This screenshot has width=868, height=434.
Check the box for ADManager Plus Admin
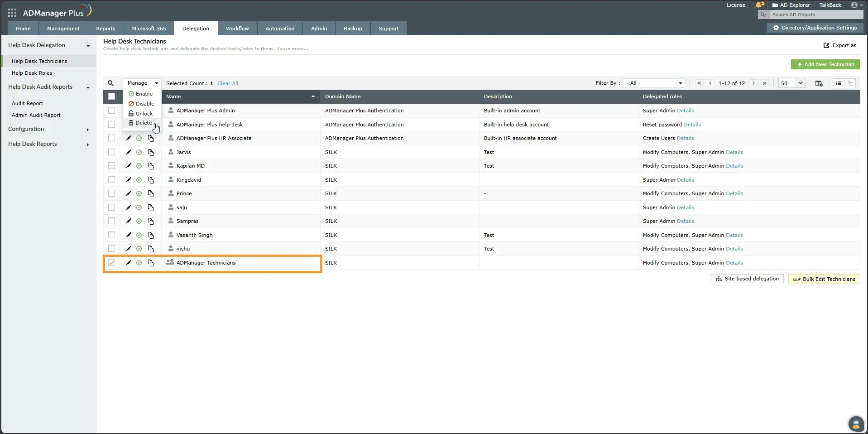111,111
